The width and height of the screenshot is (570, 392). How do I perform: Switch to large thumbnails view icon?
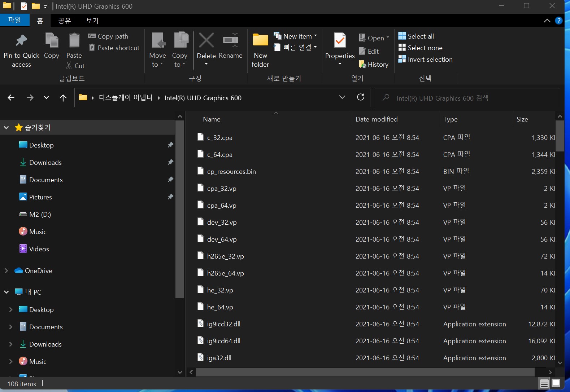(x=556, y=383)
